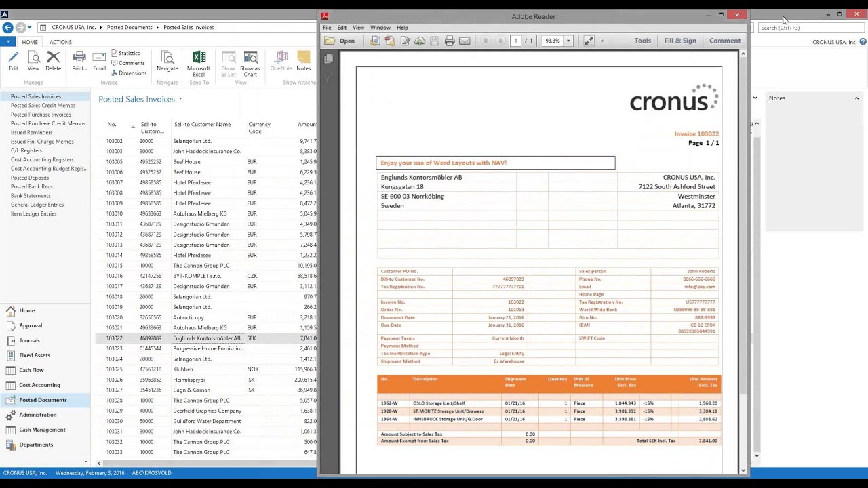
Task: Open the blue application menu dropdown
Action: tap(9, 42)
